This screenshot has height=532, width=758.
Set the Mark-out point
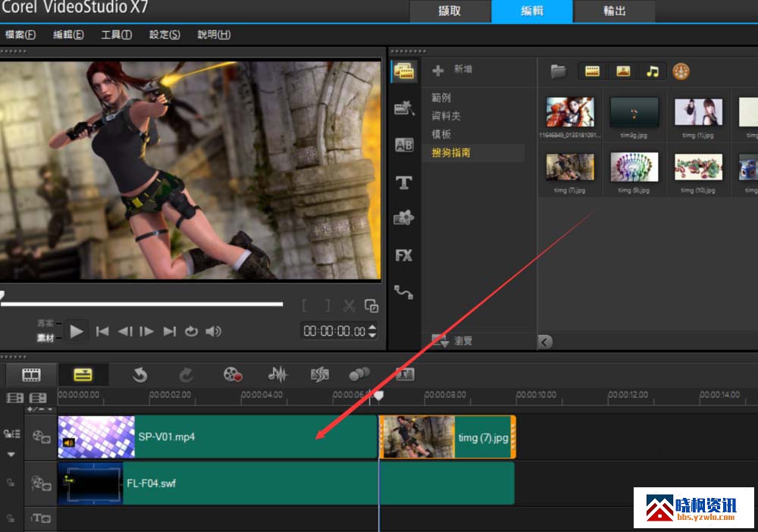pyautogui.click(x=327, y=306)
